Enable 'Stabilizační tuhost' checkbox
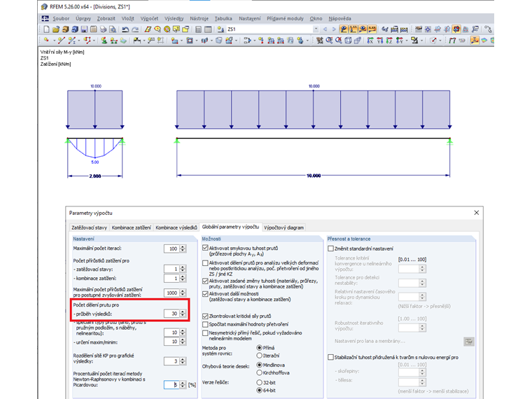532x399 pixels. tap(331, 357)
